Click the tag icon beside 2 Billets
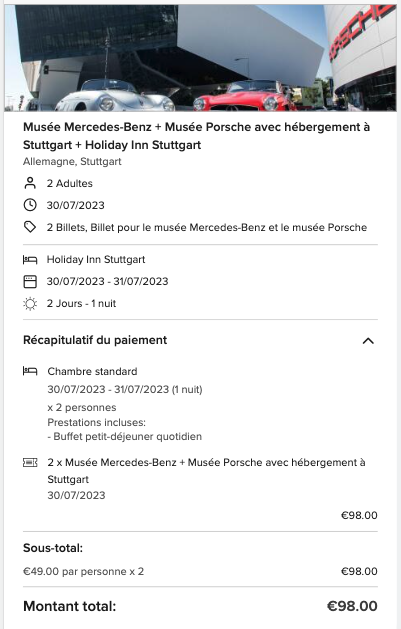This screenshot has width=401, height=629. [30, 227]
